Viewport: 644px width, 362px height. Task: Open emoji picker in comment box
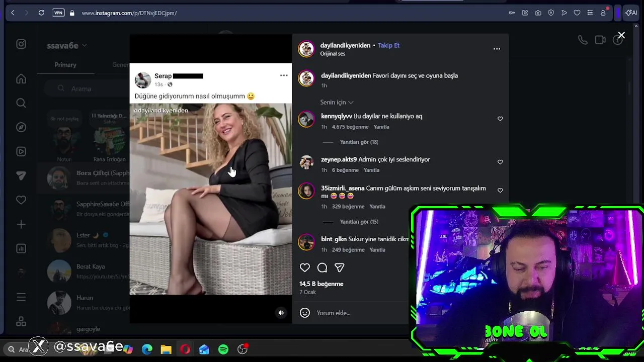[304, 313]
